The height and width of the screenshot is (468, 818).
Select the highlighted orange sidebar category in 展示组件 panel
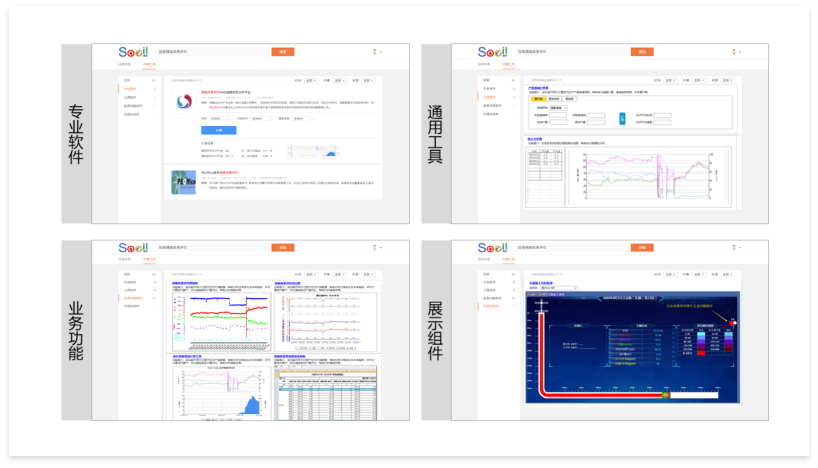pyautogui.click(x=497, y=306)
